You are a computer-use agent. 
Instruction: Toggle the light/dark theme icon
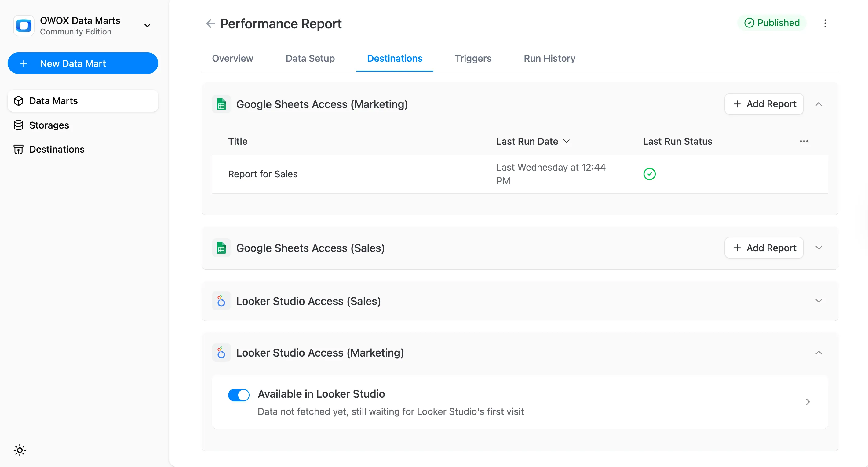pyautogui.click(x=20, y=450)
